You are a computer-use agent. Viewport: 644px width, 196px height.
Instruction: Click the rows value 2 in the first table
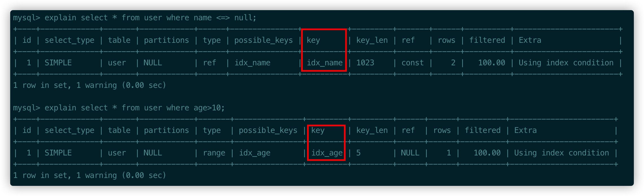(x=453, y=63)
